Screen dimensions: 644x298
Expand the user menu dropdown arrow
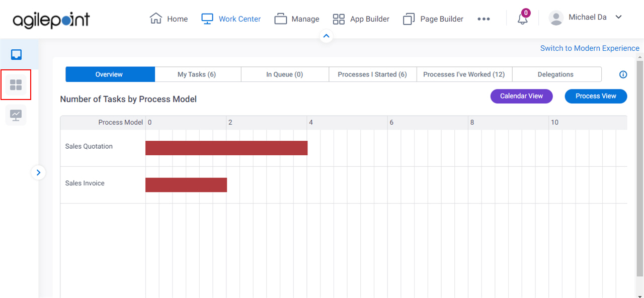619,17
